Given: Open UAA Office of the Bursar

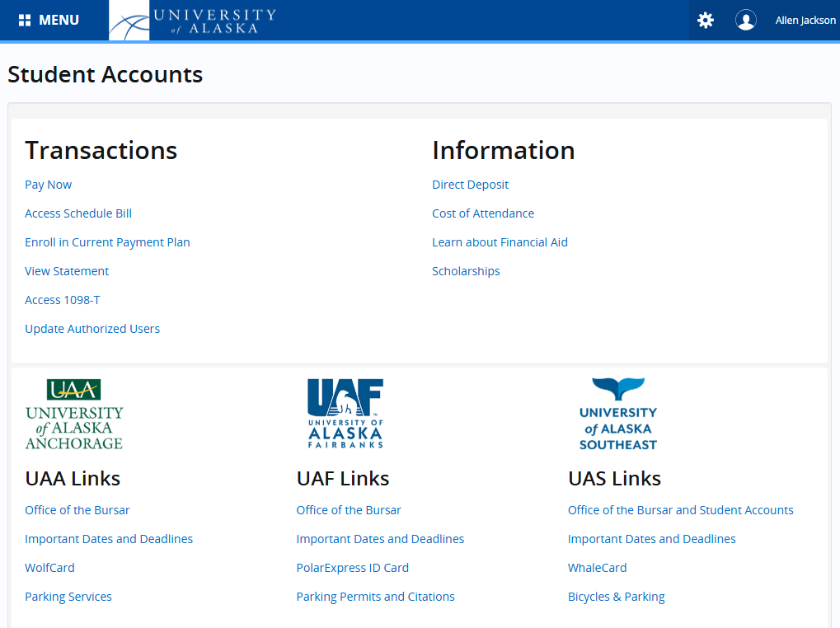Looking at the screenshot, I should (x=77, y=510).
